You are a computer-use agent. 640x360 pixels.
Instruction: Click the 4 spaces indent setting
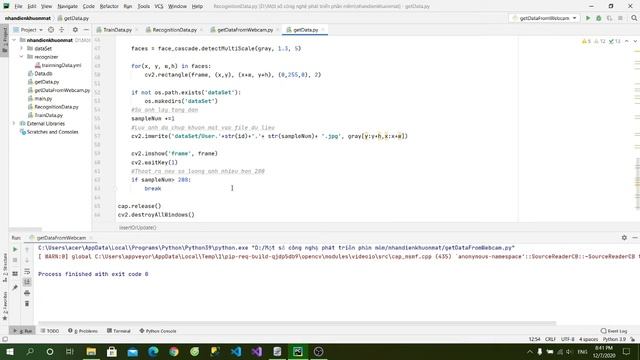click(x=588, y=339)
